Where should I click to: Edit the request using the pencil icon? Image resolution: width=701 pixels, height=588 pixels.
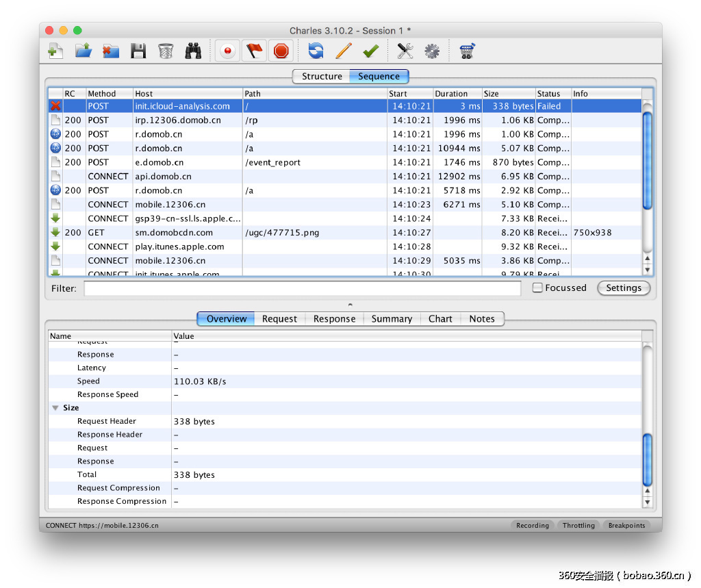[x=344, y=51]
